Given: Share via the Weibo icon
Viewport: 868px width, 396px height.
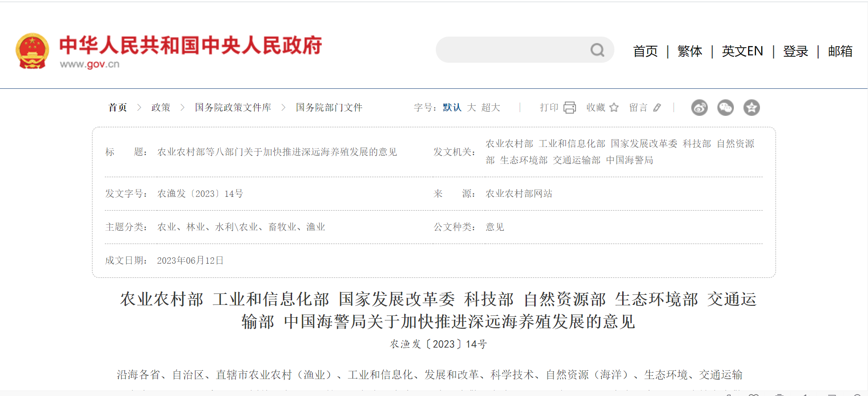Looking at the screenshot, I should click(x=699, y=108).
